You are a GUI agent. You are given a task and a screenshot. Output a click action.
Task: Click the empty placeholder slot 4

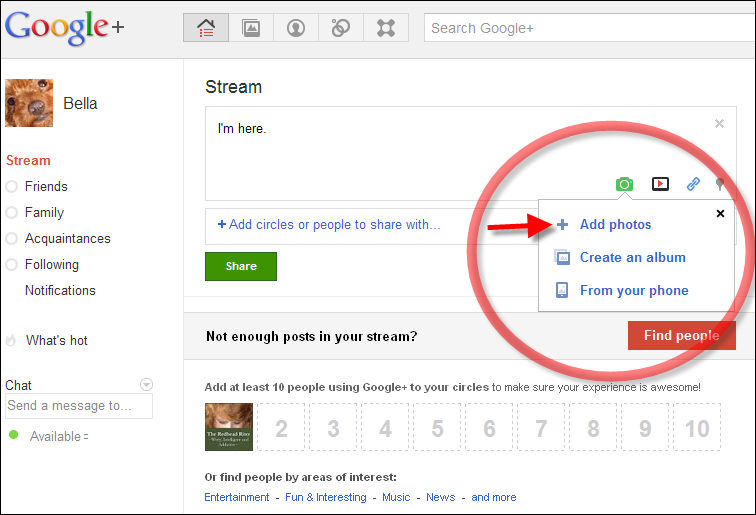(x=385, y=427)
